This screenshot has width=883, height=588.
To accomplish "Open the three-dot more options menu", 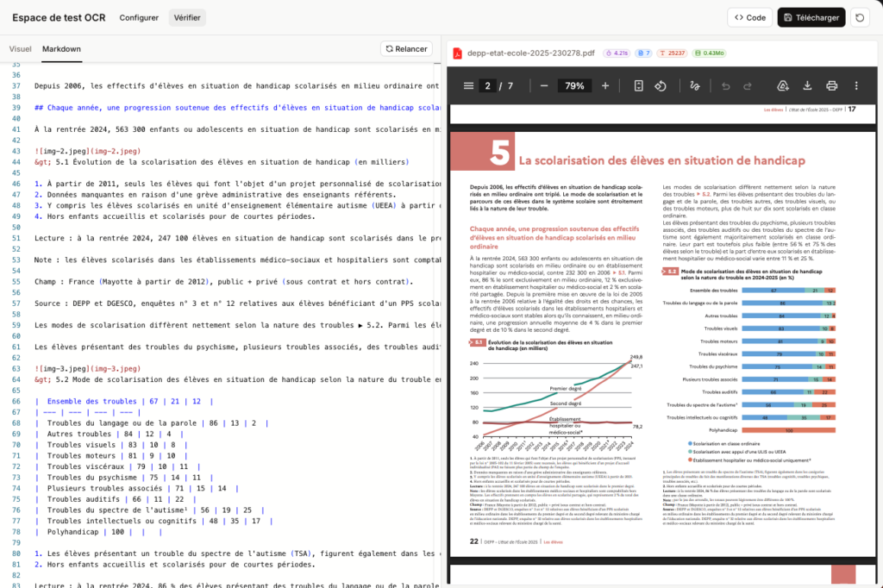I will (x=855, y=85).
